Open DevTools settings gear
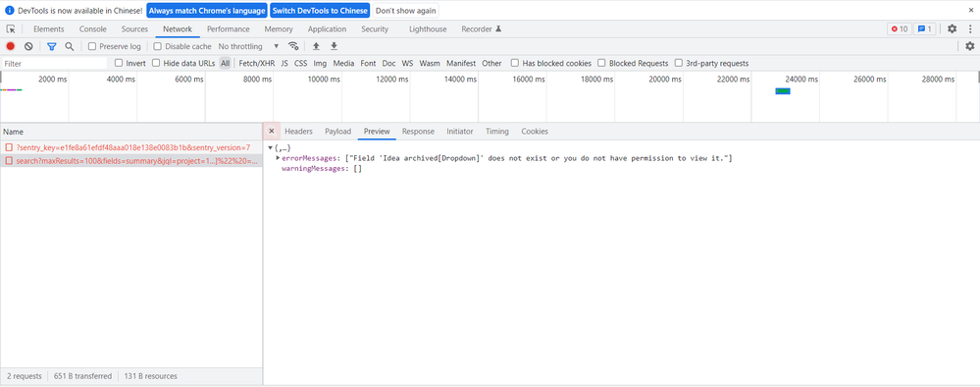This screenshot has width=980, height=387. coord(952,28)
